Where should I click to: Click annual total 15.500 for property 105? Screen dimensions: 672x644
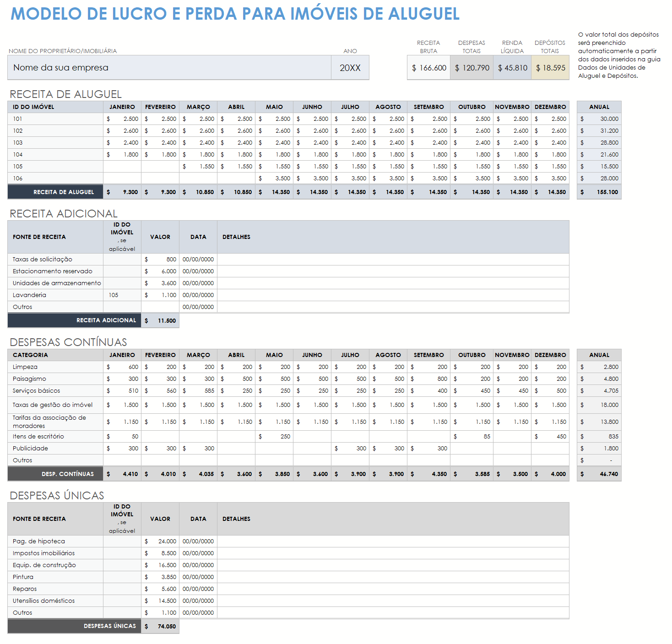(599, 167)
